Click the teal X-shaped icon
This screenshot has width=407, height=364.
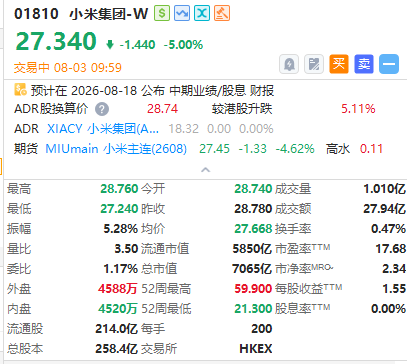[202, 13]
